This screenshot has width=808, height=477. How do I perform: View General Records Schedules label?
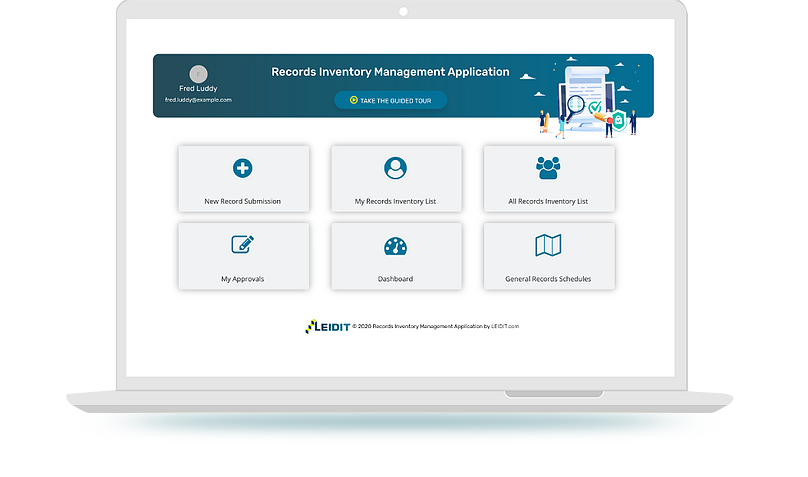(x=548, y=279)
